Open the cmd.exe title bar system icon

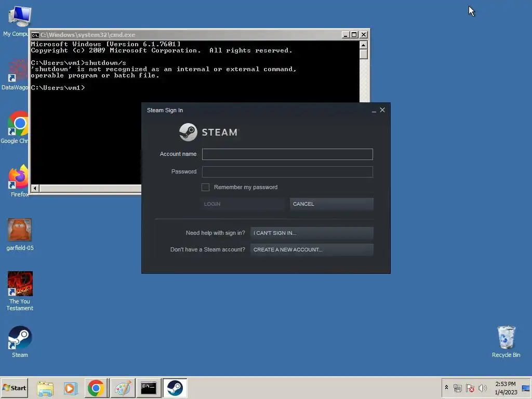point(35,35)
